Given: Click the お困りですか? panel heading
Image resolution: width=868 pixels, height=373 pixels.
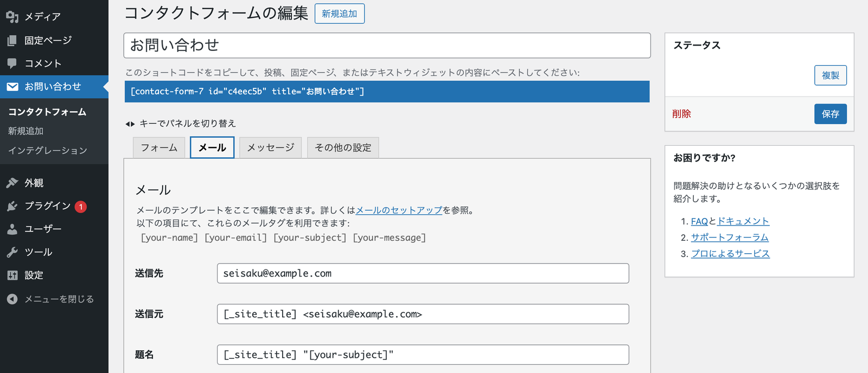Looking at the screenshot, I should (x=704, y=158).
